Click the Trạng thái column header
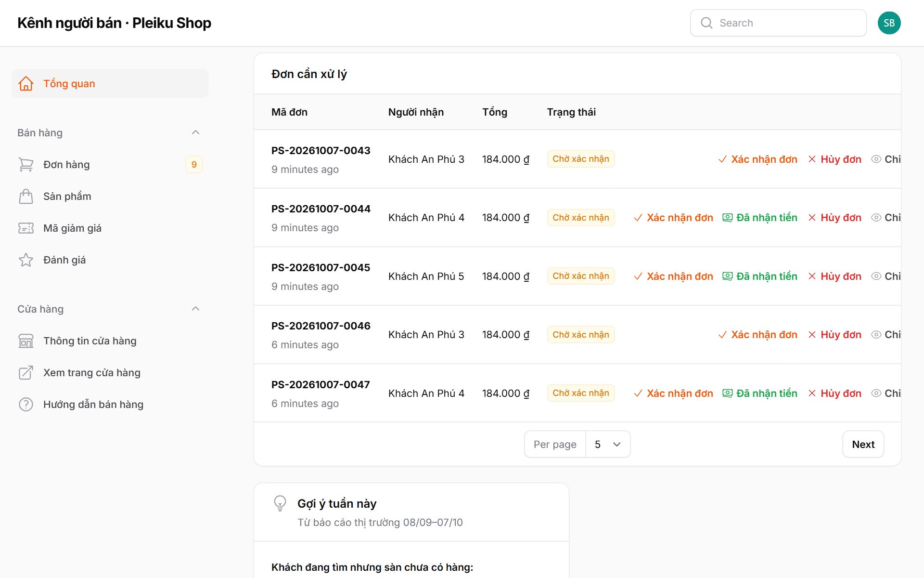This screenshot has height=578, width=924. click(571, 112)
